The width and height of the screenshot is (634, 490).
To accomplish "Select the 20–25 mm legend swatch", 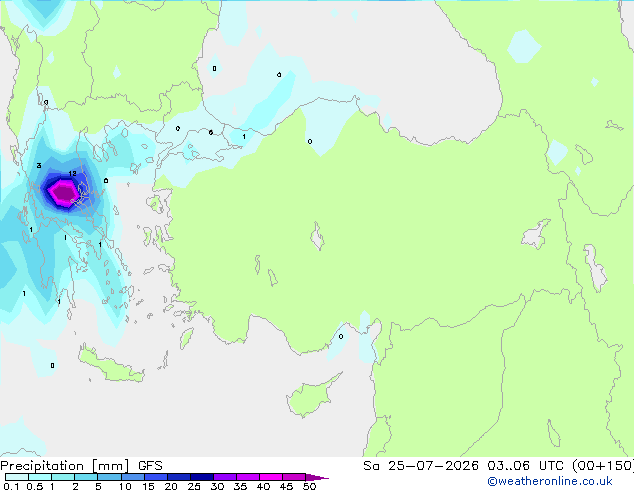I will 179,477.
